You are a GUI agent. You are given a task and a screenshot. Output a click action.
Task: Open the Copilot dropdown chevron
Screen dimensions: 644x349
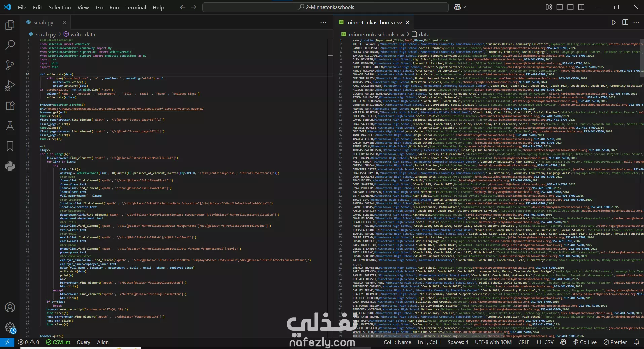coord(464,7)
